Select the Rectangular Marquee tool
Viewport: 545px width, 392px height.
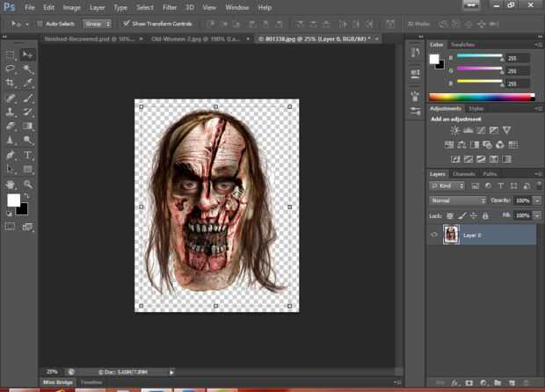[x=11, y=54]
